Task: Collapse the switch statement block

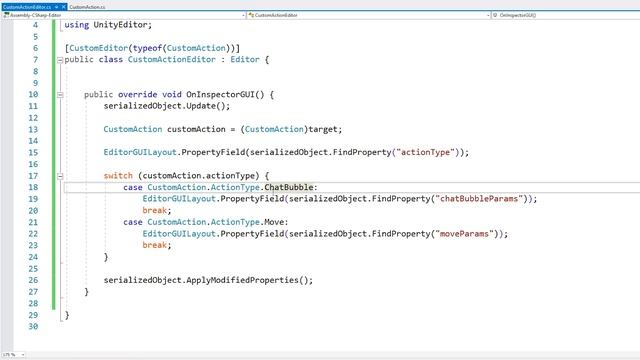Action: pos(60,176)
